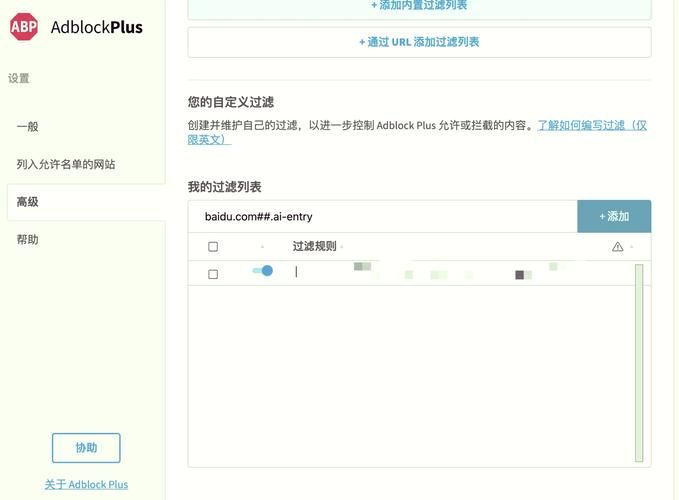The height and width of the screenshot is (500, 679).
Task: Click the 我的过滤列表 heading
Action: 224,187
